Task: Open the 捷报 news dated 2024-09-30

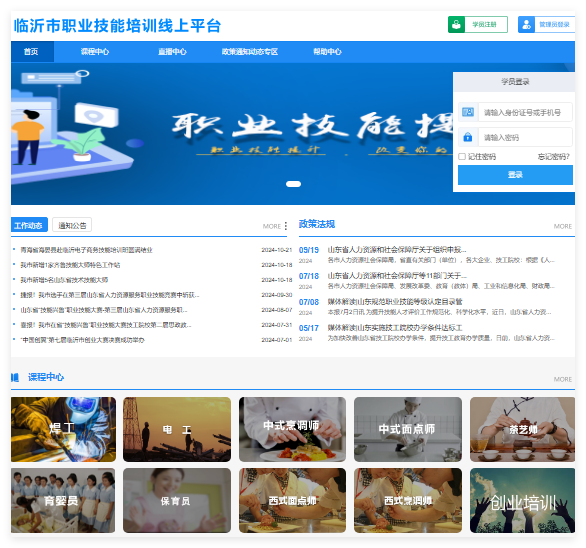Action: [x=110, y=295]
